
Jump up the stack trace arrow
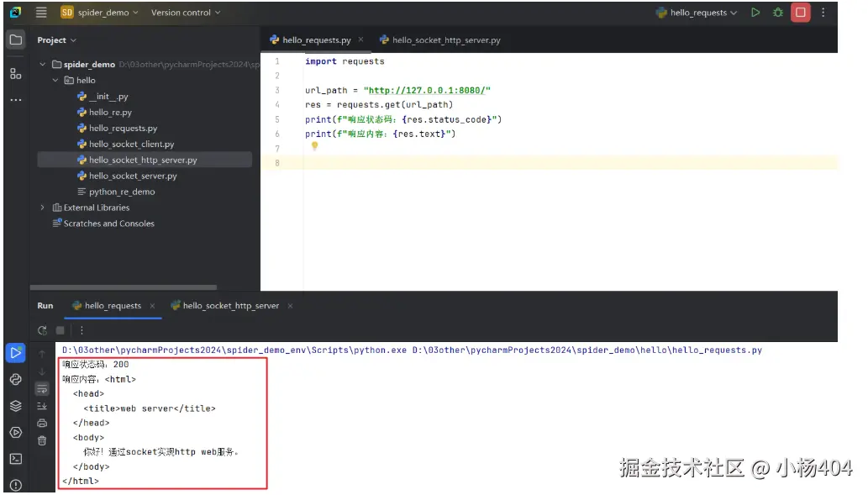[42, 353]
